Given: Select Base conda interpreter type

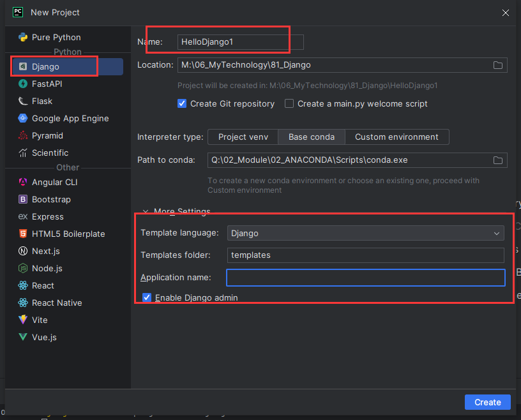Looking at the screenshot, I should pos(312,137).
